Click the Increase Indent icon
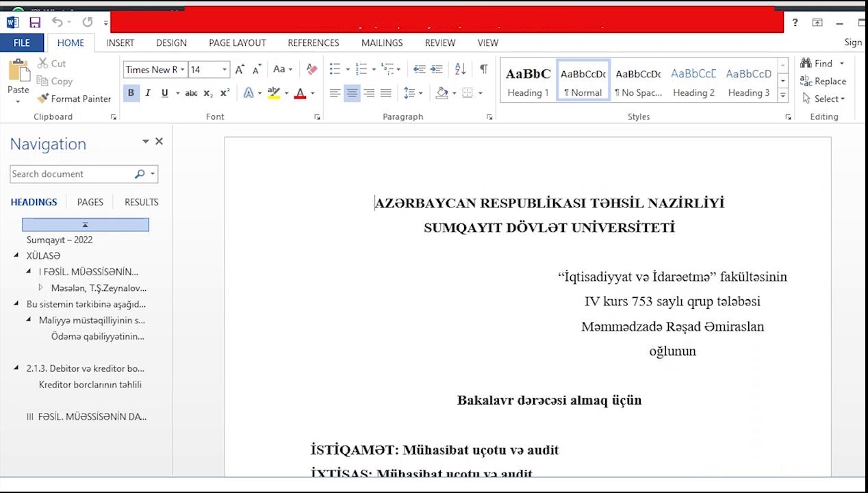Viewport: 868px width, 493px height. (436, 69)
